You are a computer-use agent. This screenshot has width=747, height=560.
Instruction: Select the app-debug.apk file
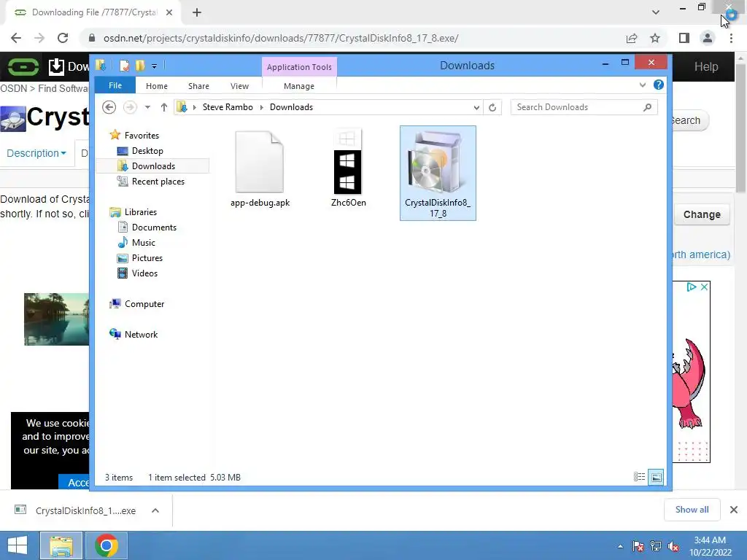click(260, 169)
